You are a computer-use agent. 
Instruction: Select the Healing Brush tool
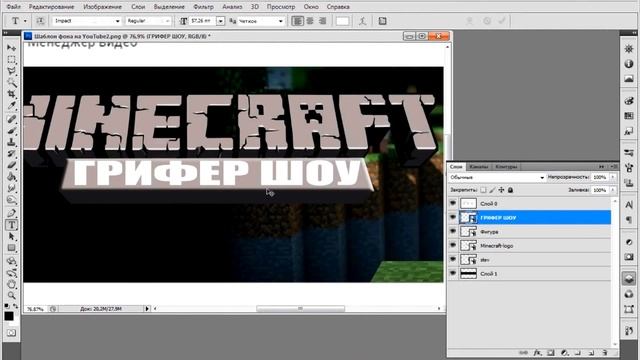[11, 119]
